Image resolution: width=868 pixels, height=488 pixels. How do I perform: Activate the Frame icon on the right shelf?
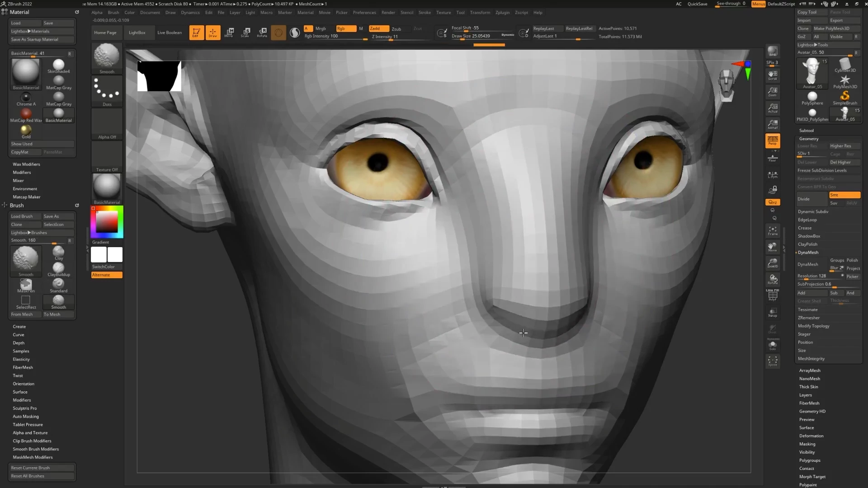[773, 231]
